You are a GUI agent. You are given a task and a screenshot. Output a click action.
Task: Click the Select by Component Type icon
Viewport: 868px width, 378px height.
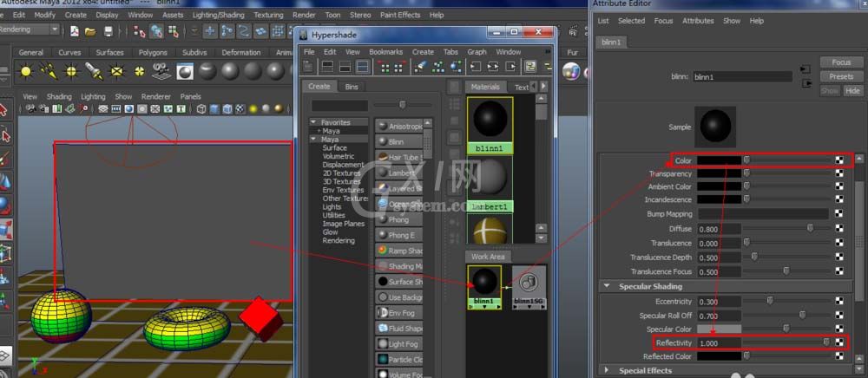174,30
